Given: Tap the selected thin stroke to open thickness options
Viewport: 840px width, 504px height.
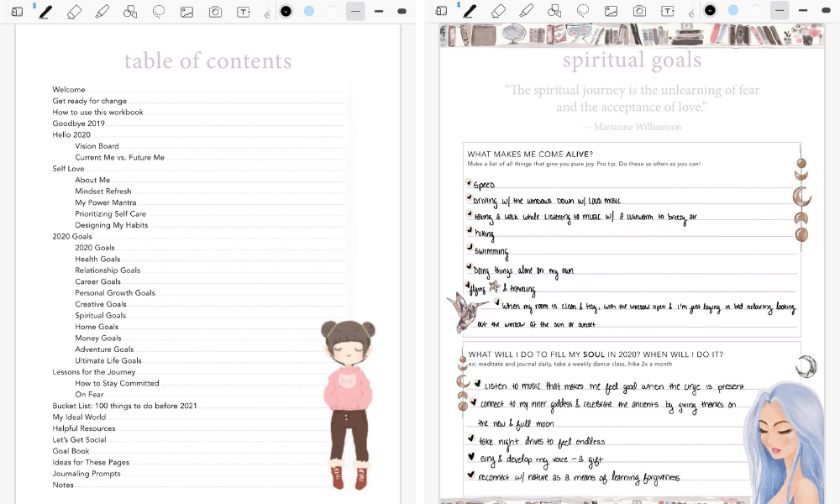Looking at the screenshot, I should [356, 12].
